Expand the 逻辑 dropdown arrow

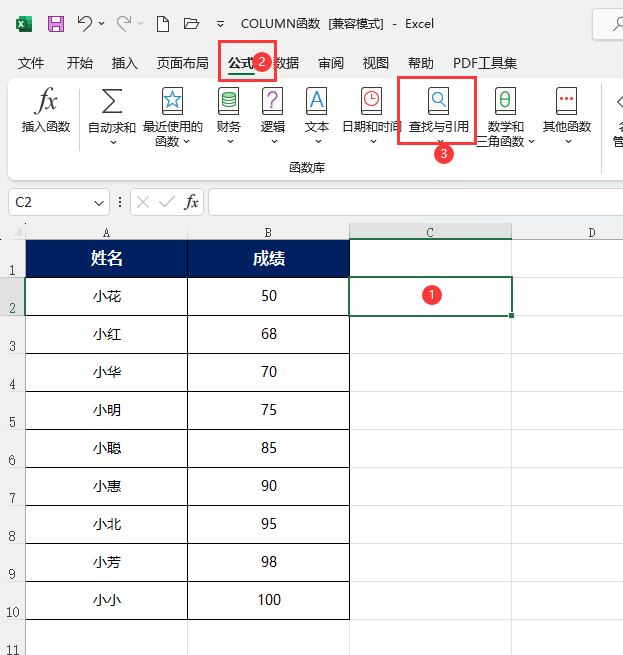coord(274,142)
